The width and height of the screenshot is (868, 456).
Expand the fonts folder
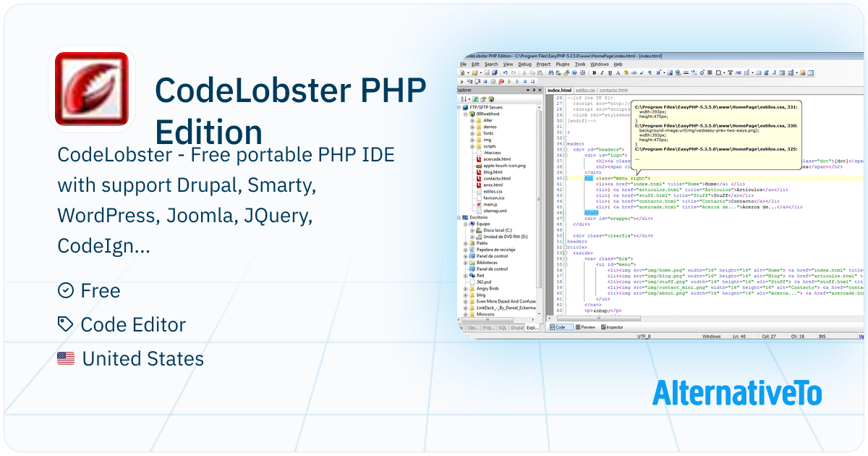(x=472, y=133)
